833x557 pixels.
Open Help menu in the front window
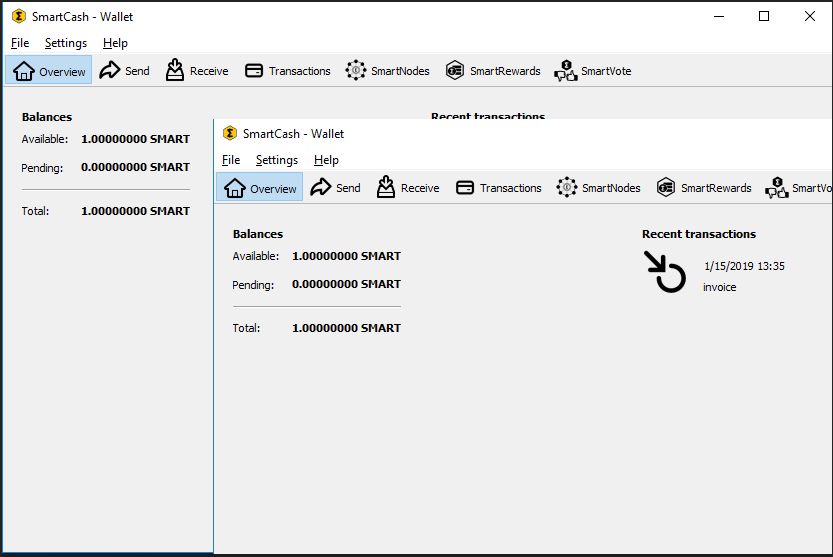tap(326, 160)
